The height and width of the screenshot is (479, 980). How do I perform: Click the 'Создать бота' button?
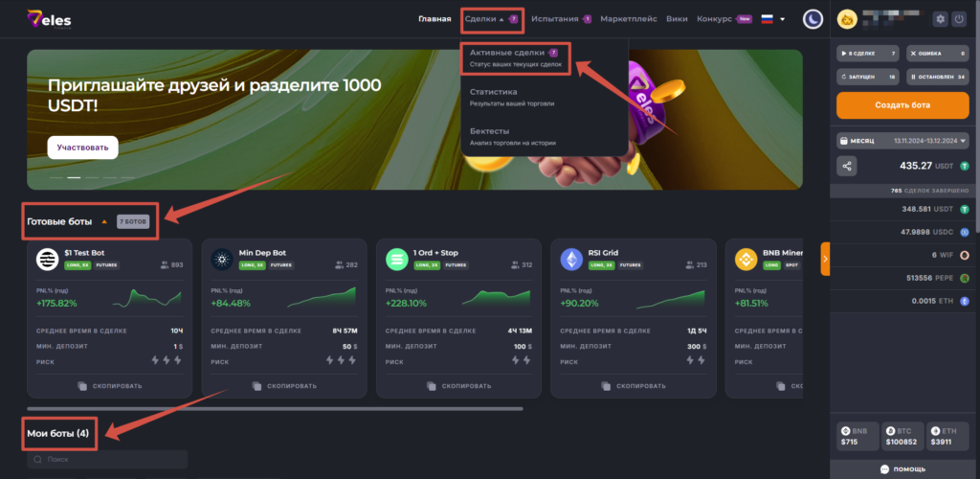pyautogui.click(x=903, y=105)
